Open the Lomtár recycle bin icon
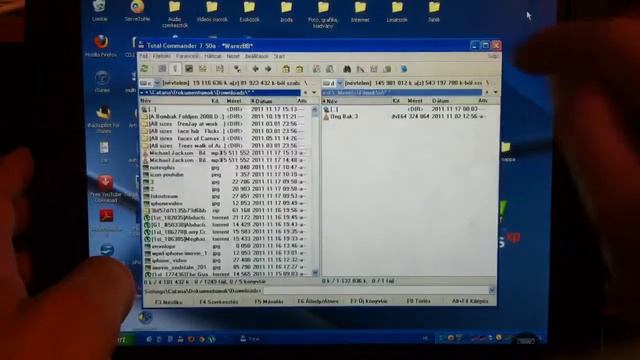 click(100, 11)
